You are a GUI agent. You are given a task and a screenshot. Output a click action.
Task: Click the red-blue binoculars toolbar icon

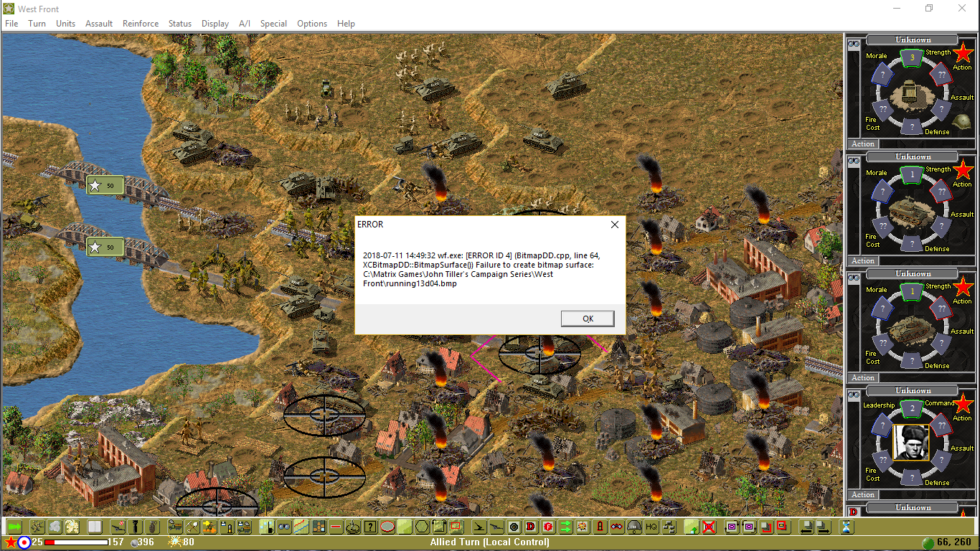[617, 527]
